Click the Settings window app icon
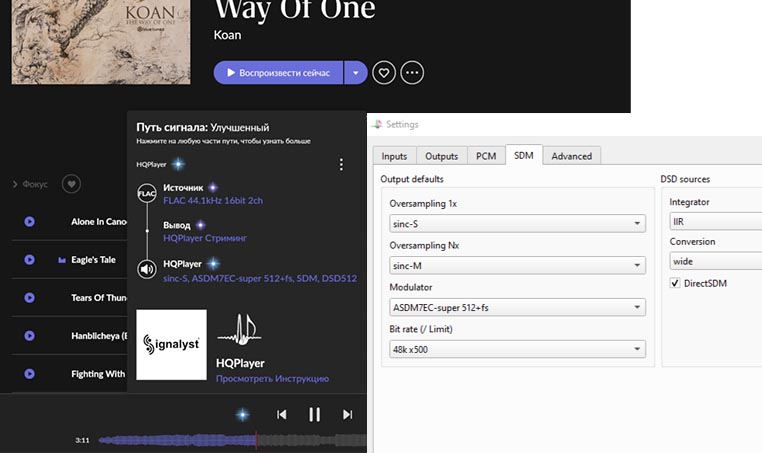This screenshot has width=762, height=453. coord(377,124)
